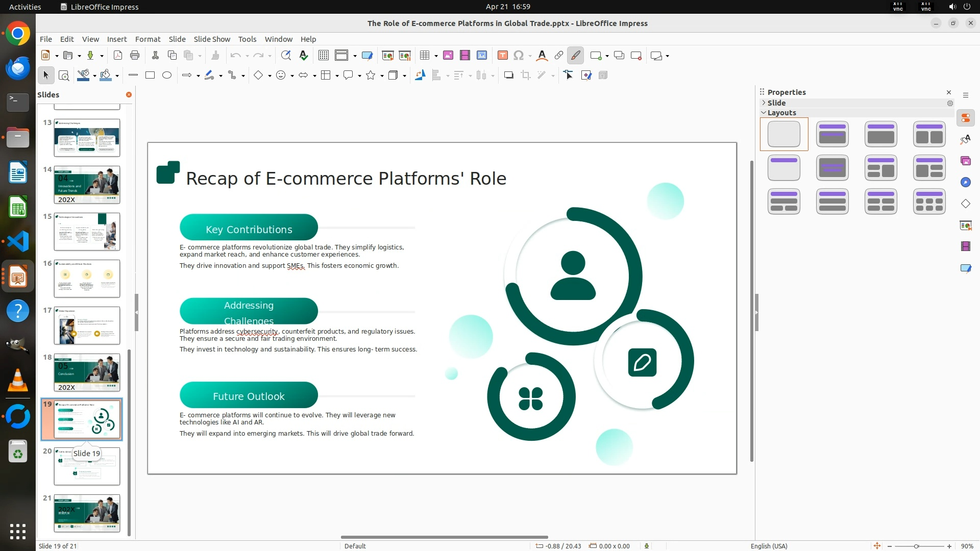Select the Ellipse drawing tool
Screen dimensions: 980x551
(166, 76)
